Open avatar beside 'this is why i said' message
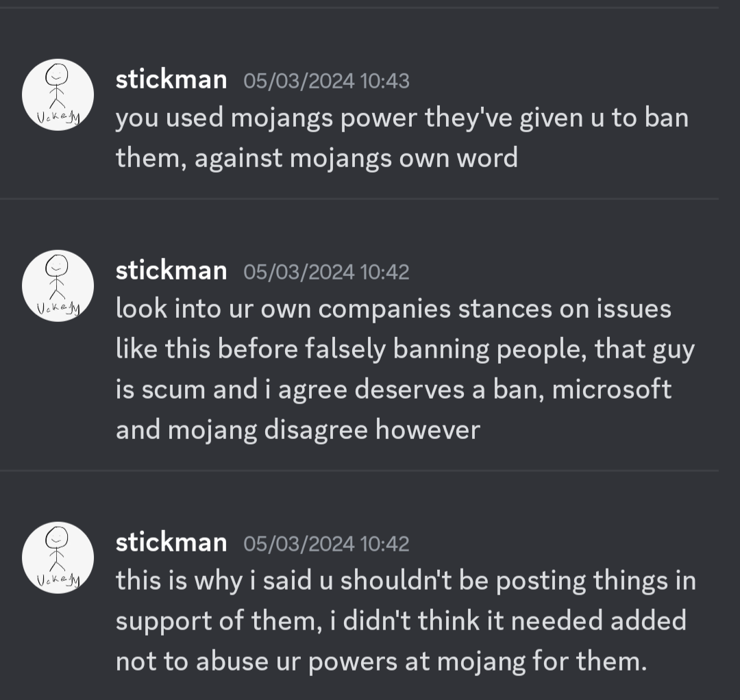Image resolution: width=740 pixels, height=700 pixels. coord(58,558)
